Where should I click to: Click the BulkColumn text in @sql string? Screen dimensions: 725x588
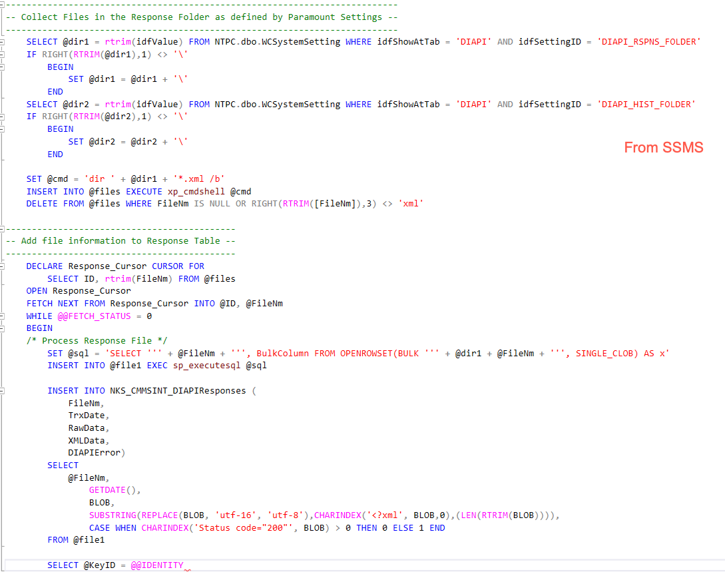point(282,354)
